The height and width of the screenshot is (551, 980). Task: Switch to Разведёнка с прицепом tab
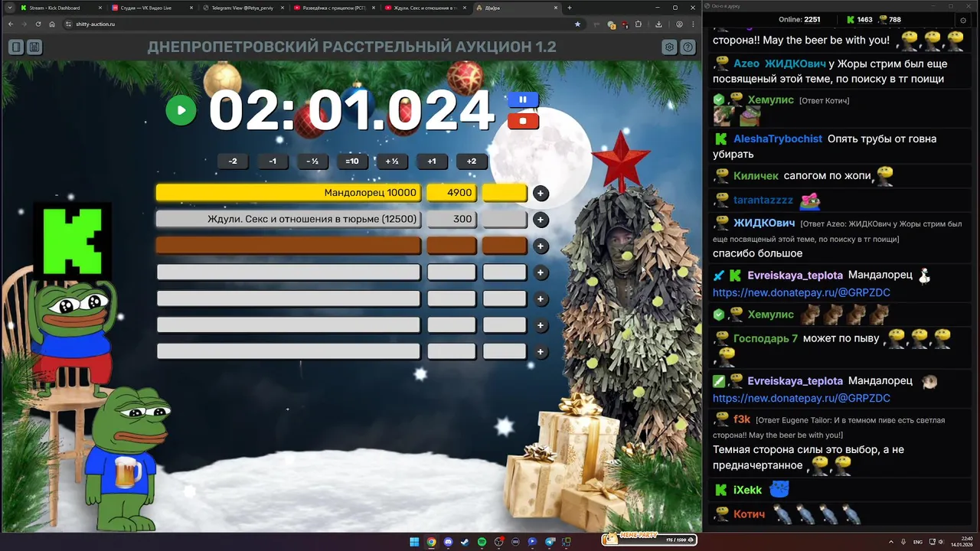click(333, 8)
